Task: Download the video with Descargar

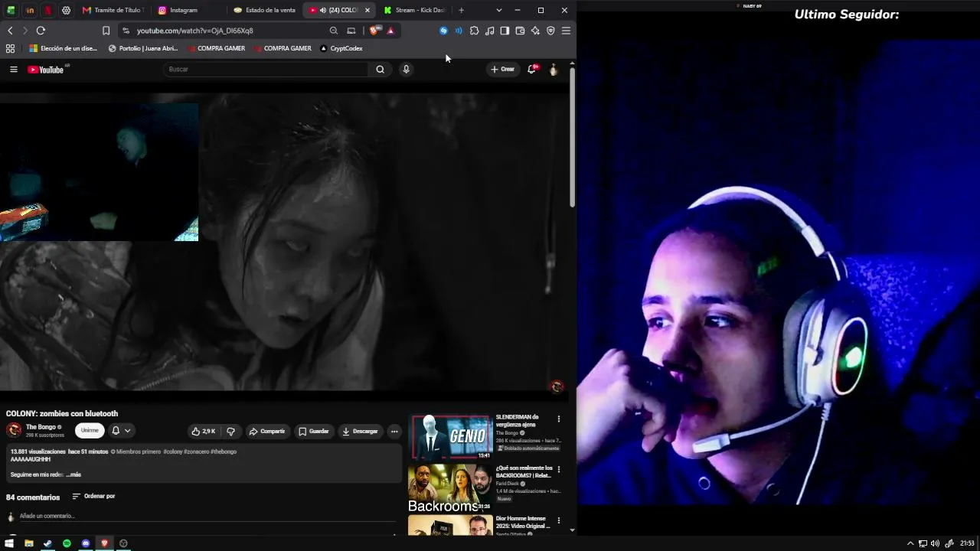Action: [360, 432]
